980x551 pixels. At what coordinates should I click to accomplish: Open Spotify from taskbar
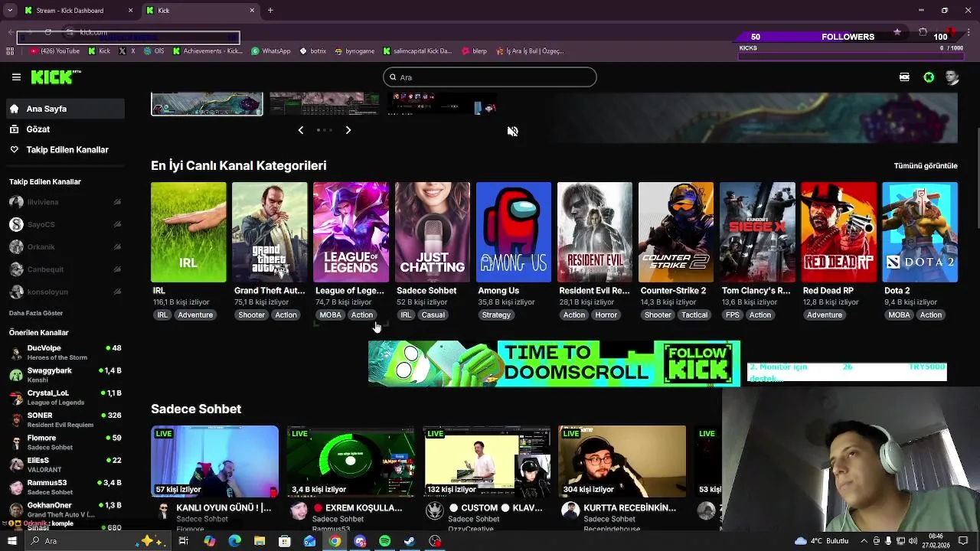tap(385, 541)
